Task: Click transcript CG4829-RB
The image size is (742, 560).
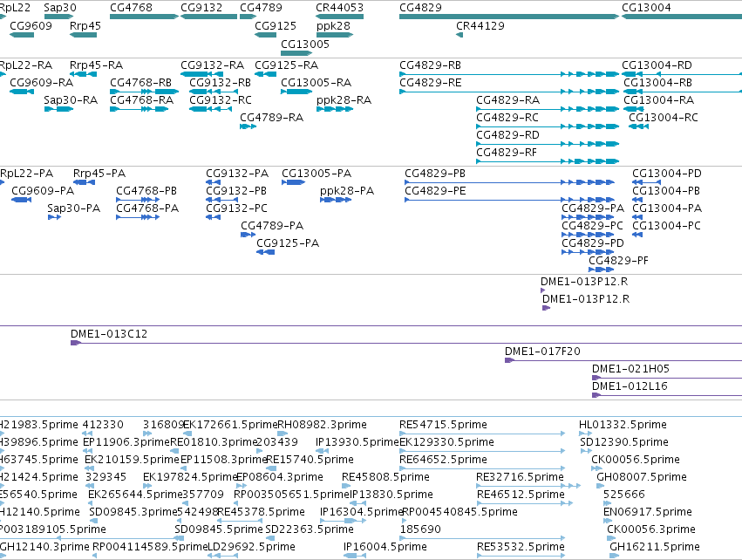Action: point(509,74)
